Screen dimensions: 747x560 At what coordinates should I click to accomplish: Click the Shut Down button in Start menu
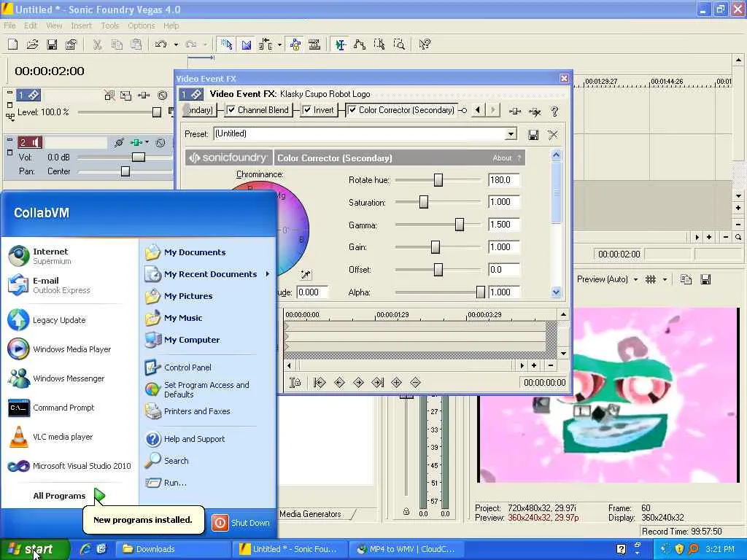tap(241, 523)
